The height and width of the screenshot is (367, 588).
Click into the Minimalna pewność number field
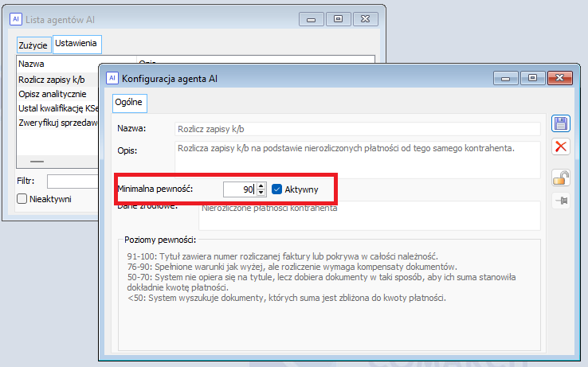tap(240, 189)
